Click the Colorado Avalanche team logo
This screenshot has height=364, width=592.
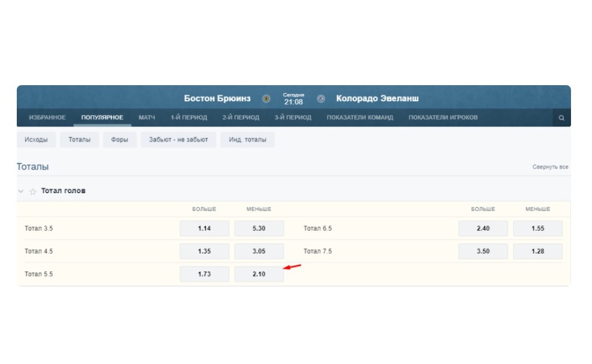321,98
